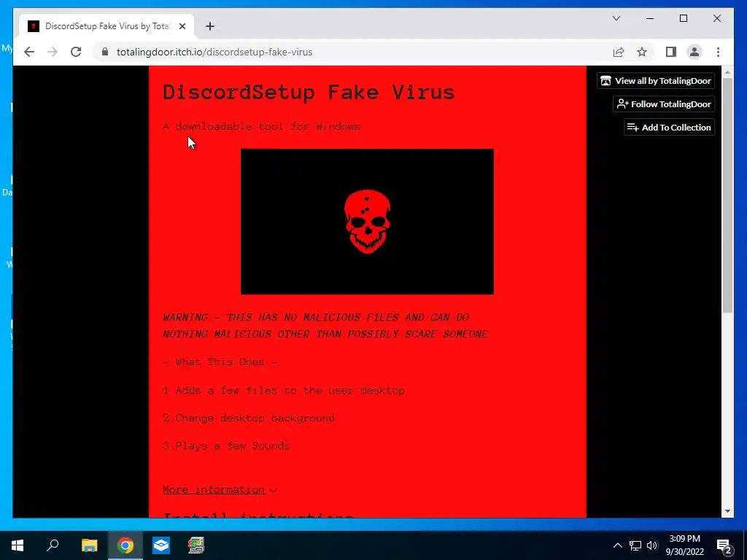Close the Chrome window

716,18
